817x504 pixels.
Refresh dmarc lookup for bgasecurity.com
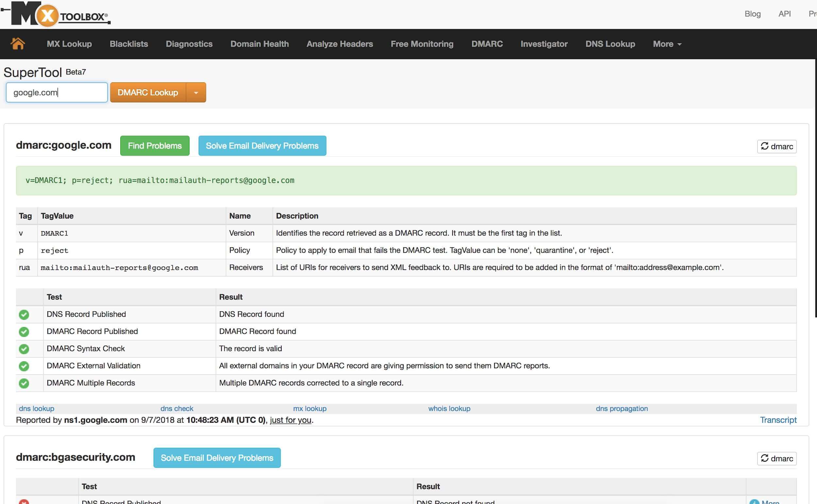click(777, 458)
